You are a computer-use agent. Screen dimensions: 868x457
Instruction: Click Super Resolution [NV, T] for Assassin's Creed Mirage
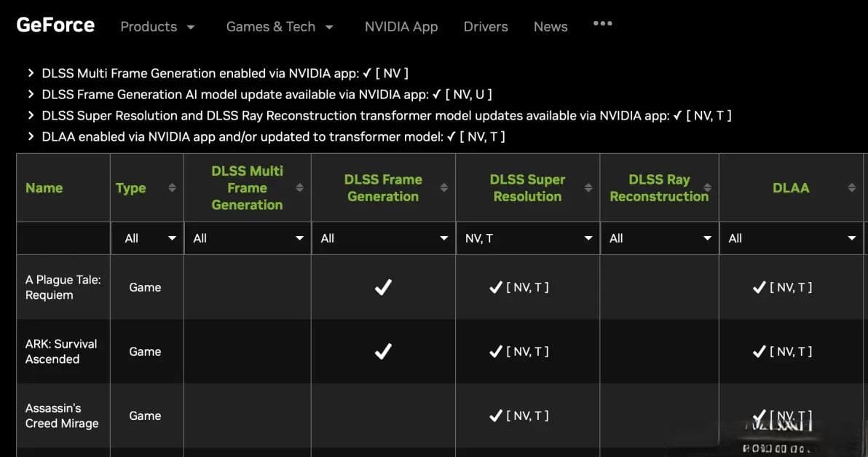(x=519, y=415)
